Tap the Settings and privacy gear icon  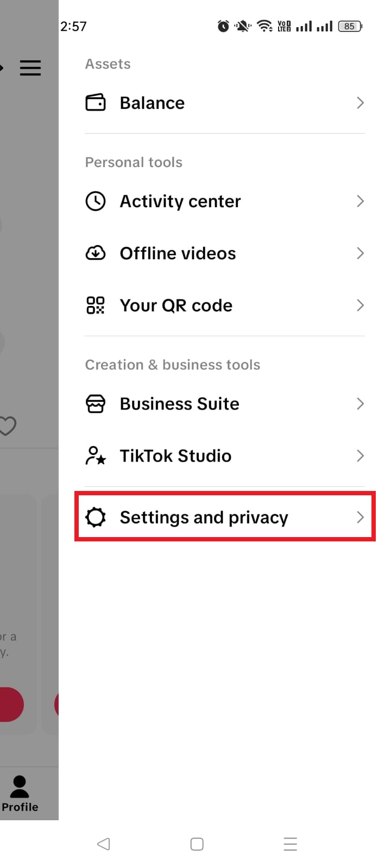click(x=96, y=517)
